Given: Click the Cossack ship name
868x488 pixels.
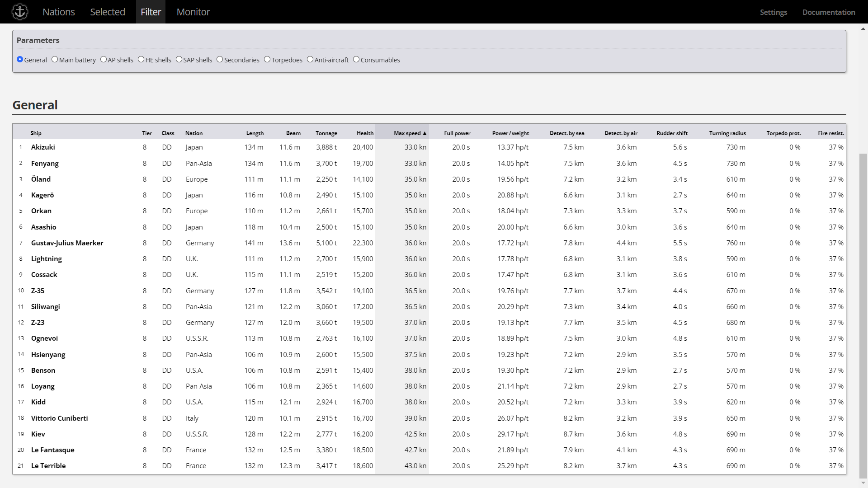Looking at the screenshot, I should point(44,274).
